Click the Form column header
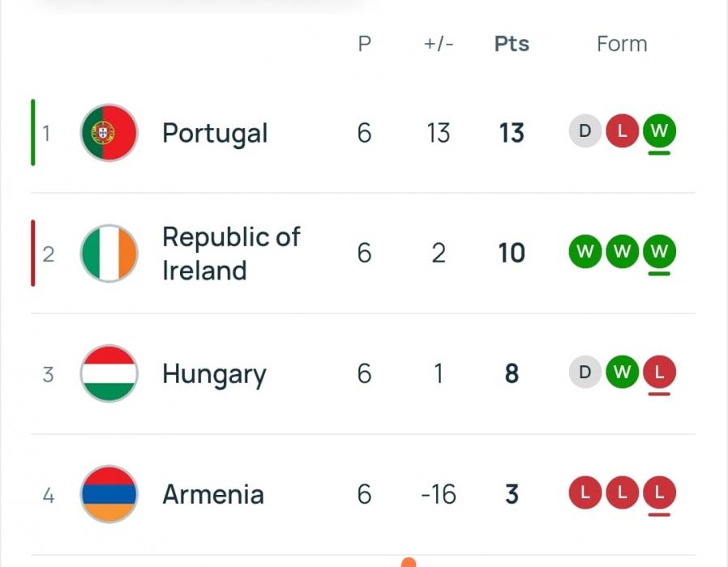Image resolution: width=728 pixels, height=567 pixels. coord(622,44)
